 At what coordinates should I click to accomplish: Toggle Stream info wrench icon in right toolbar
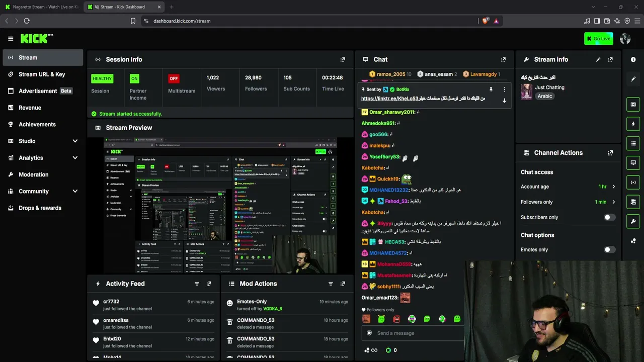pyautogui.click(x=633, y=221)
